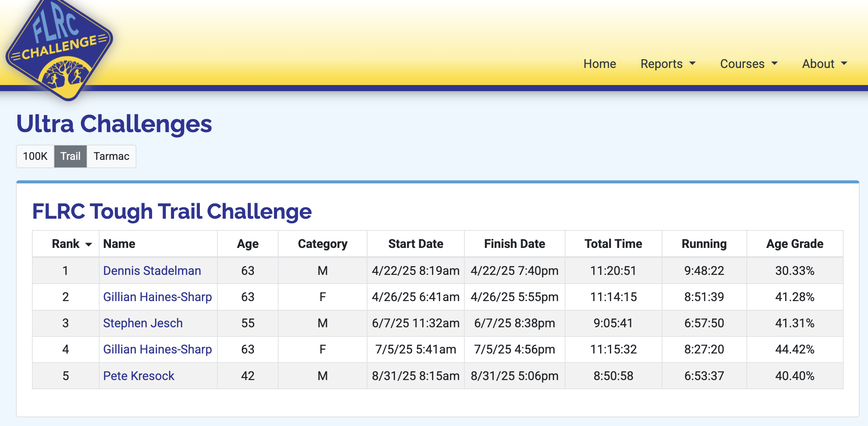The height and width of the screenshot is (426, 868).
Task: Open Pete Kresock's profile link
Action: (139, 376)
